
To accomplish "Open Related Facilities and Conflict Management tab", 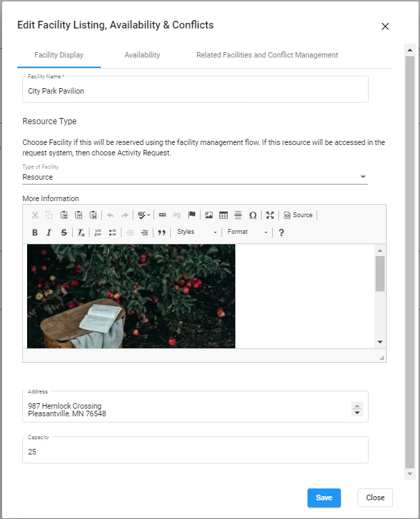I will [267, 55].
